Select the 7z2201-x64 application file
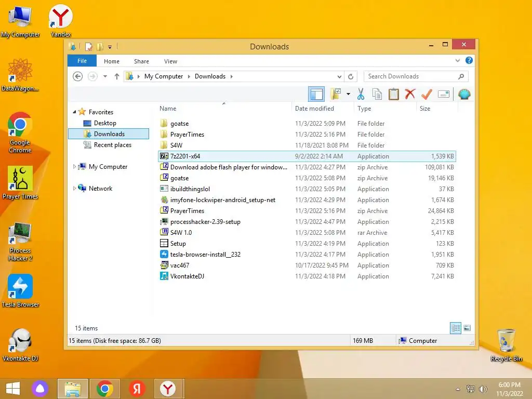This screenshot has height=399, width=532. (307, 156)
